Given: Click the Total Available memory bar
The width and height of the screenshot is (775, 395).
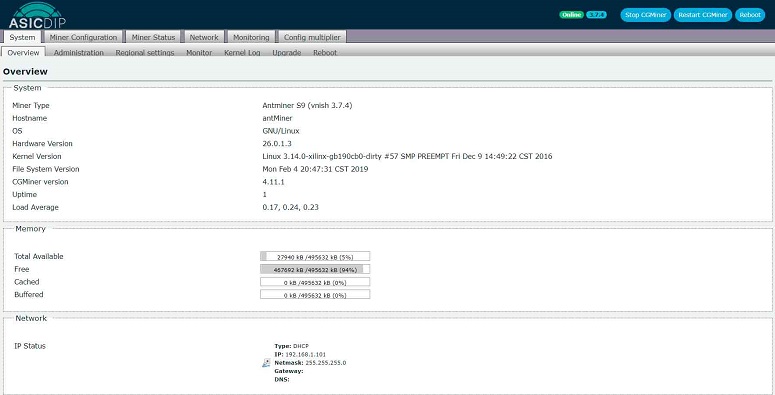Looking at the screenshot, I should (x=315, y=257).
